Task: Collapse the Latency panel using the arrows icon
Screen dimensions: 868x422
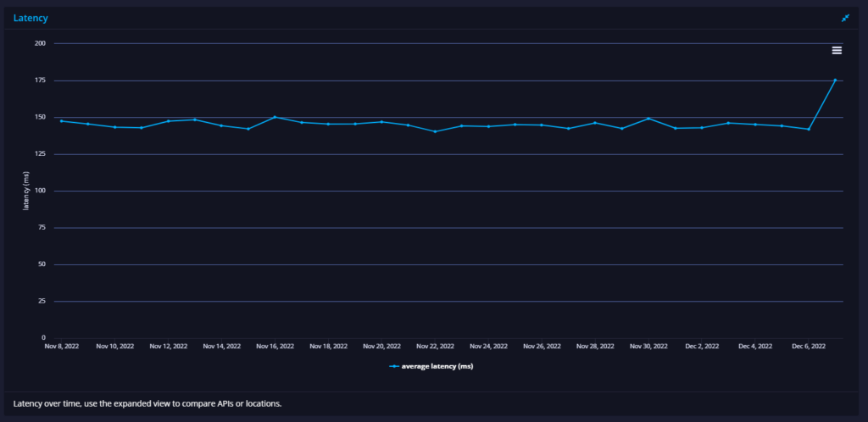Action: [x=845, y=19]
